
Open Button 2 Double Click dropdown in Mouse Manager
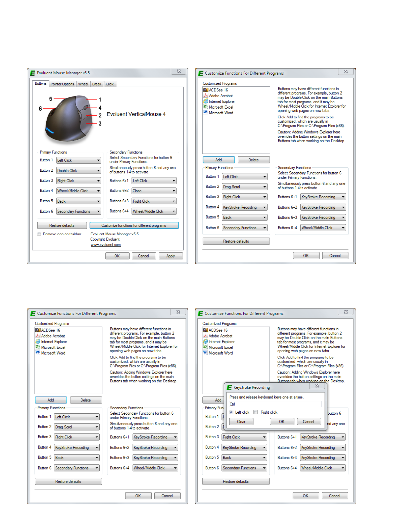tap(79, 171)
